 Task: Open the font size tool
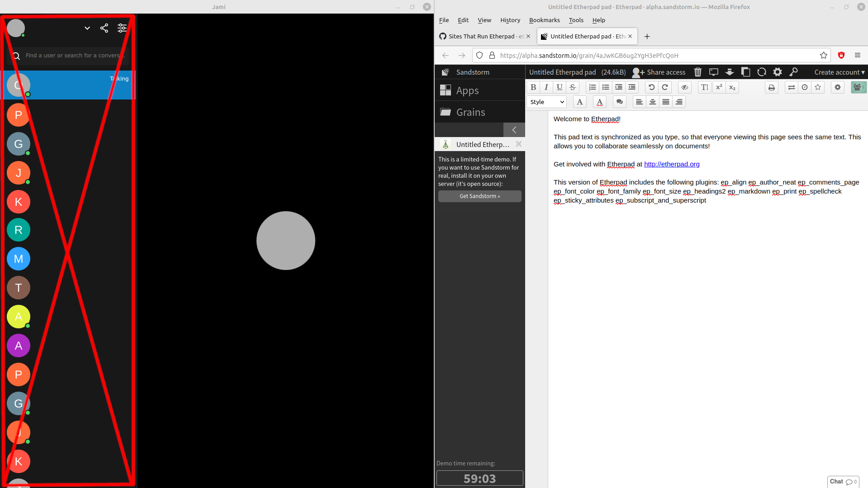705,87
